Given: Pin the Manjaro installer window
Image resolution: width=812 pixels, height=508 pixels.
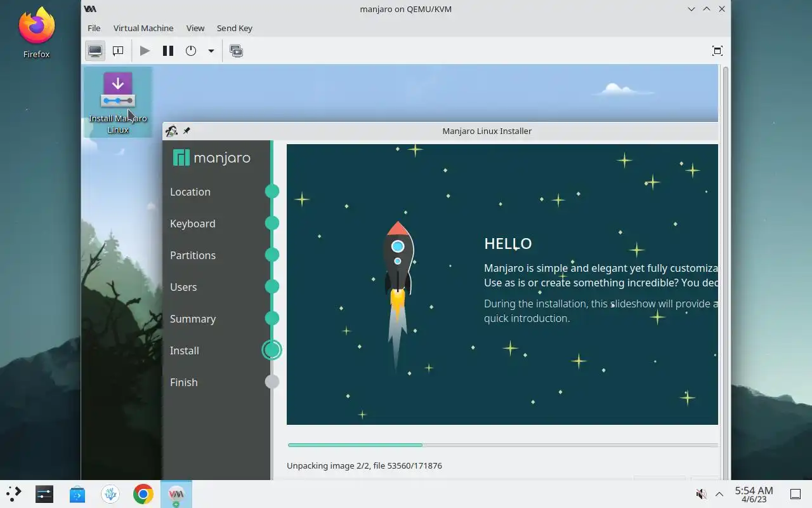Looking at the screenshot, I should [187, 131].
